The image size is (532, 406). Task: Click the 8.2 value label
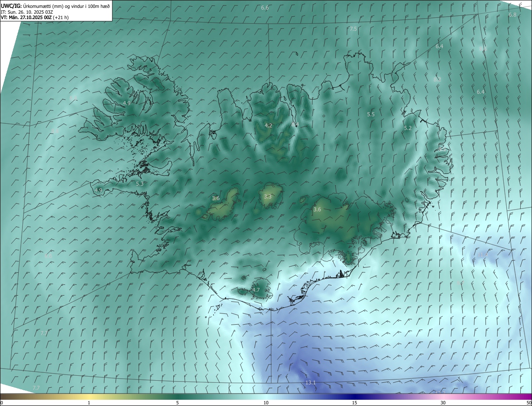437,79
